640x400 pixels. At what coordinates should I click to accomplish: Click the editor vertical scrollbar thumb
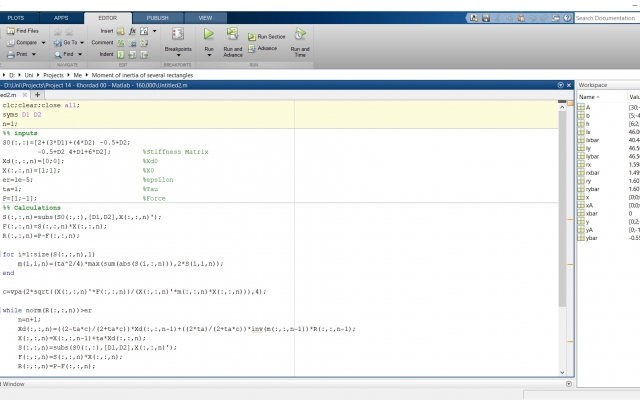[x=562, y=208]
